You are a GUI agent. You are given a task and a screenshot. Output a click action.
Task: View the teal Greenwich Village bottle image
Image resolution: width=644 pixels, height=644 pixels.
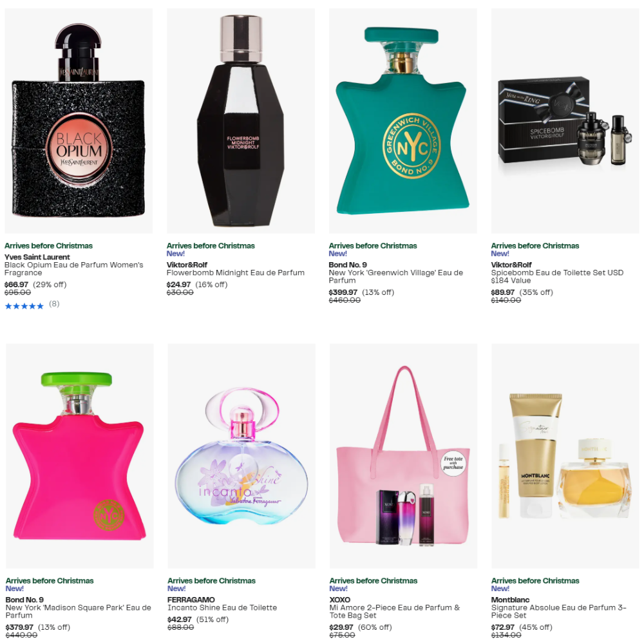(x=403, y=121)
